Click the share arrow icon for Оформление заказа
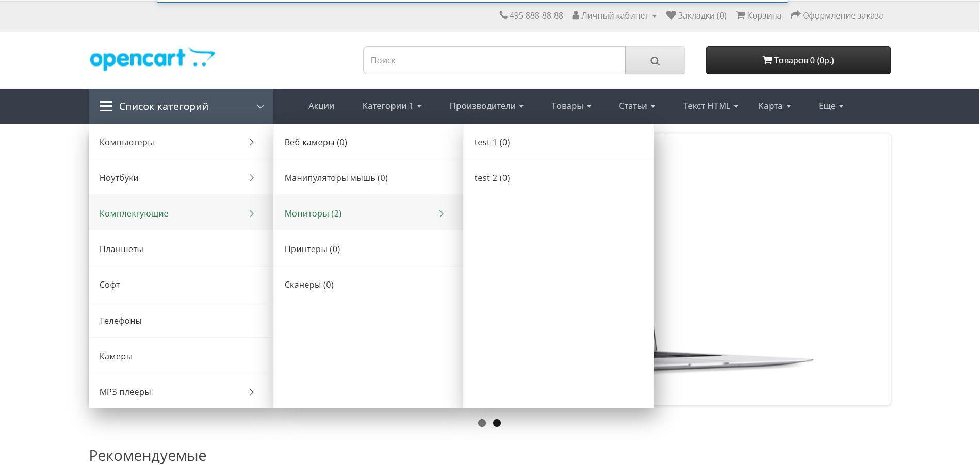This screenshot has height=465, width=980. point(795,15)
